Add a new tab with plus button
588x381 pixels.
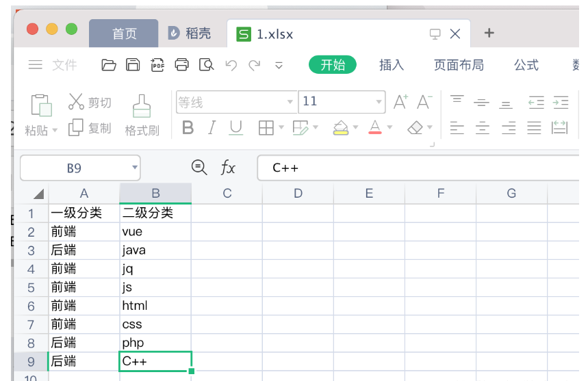pyautogui.click(x=489, y=33)
